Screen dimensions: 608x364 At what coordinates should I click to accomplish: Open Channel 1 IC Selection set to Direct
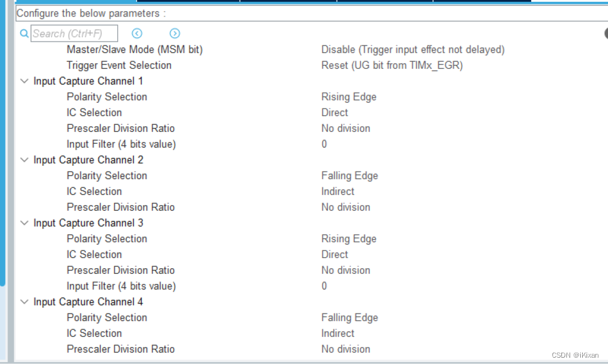(335, 112)
